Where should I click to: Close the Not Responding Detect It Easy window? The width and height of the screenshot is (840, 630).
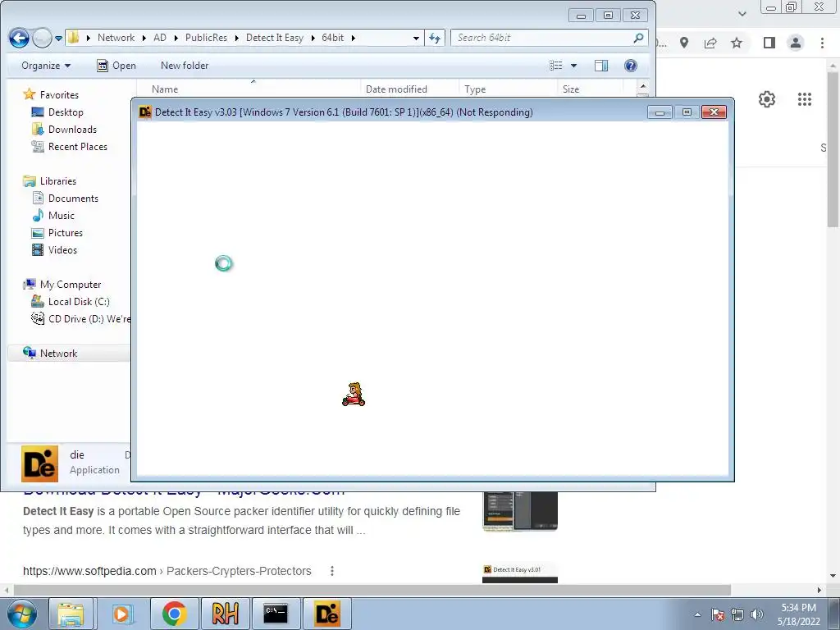tap(714, 112)
